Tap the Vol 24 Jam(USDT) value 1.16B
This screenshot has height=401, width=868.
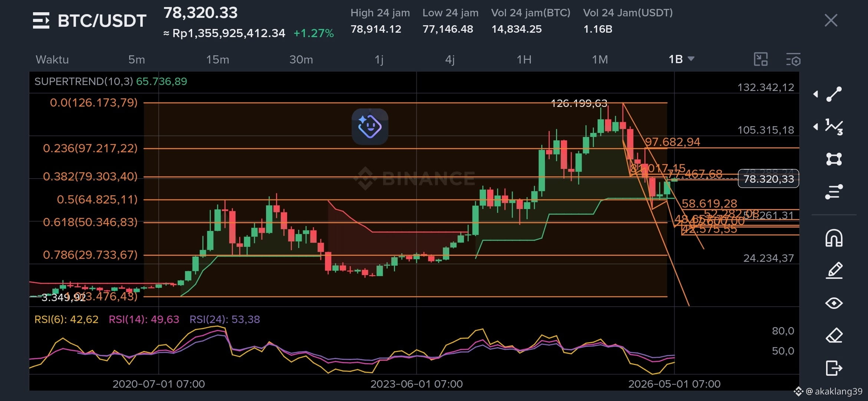pyautogui.click(x=598, y=29)
